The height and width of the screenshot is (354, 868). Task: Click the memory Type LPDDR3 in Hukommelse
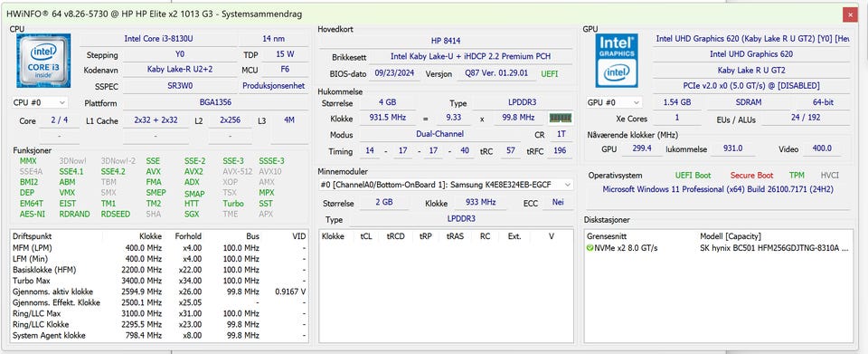click(x=522, y=102)
